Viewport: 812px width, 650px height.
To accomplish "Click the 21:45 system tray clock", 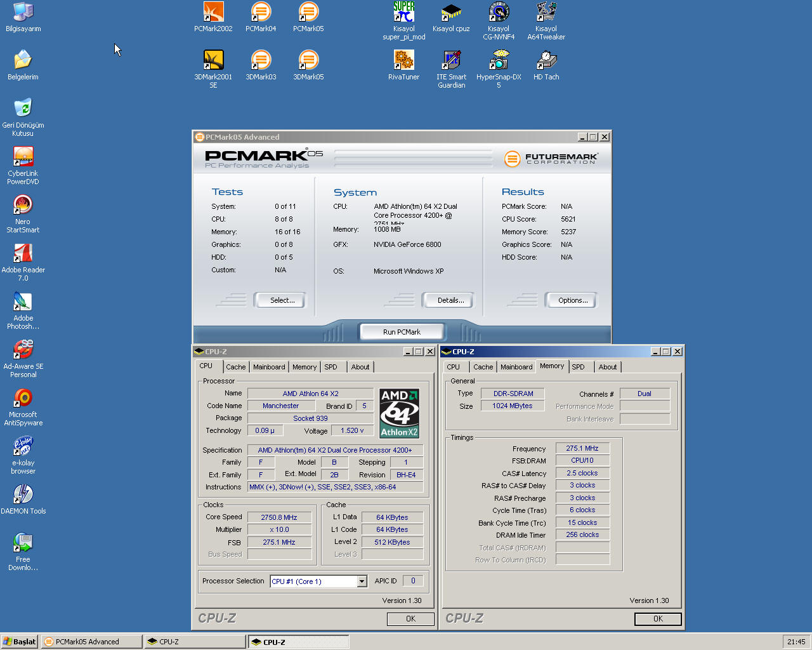I will click(796, 642).
